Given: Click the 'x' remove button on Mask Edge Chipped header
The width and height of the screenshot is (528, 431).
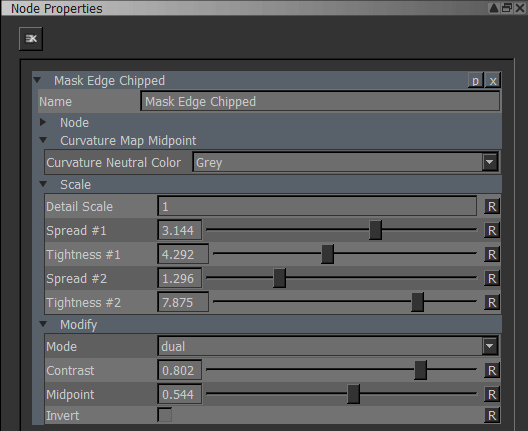Looking at the screenshot, I should (493, 81).
